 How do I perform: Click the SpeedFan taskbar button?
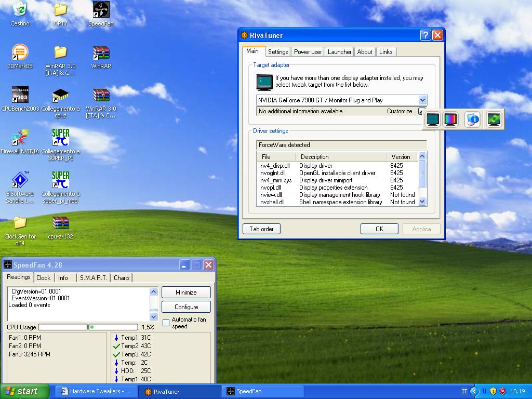(x=262, y=391)
